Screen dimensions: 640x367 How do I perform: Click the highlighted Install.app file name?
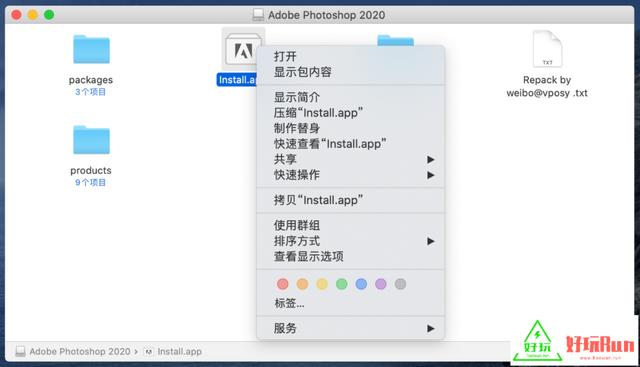coord(237,80)
